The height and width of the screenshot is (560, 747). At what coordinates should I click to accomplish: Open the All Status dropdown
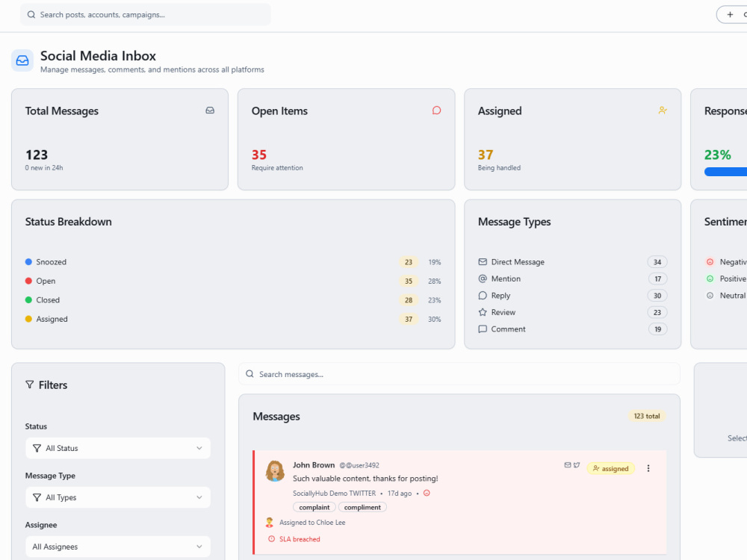[118, 448]
